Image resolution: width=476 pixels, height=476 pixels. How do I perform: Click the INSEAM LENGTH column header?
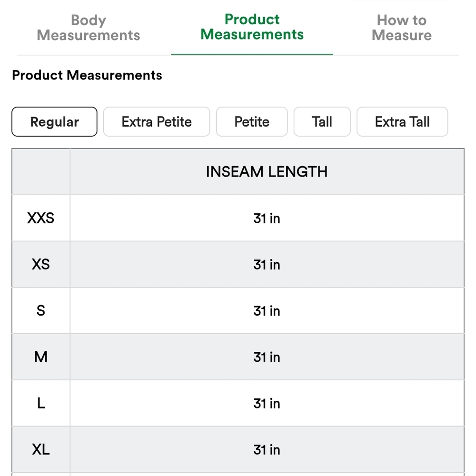coord(267,172)
